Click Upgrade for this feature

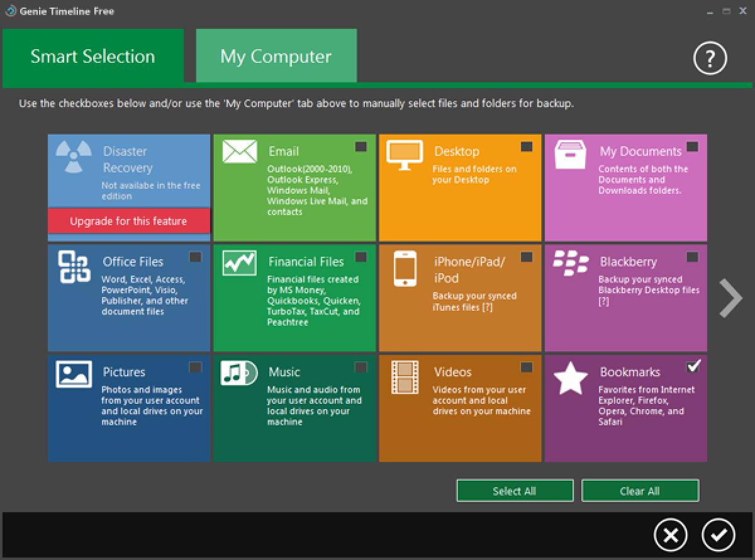coord(128,221)
